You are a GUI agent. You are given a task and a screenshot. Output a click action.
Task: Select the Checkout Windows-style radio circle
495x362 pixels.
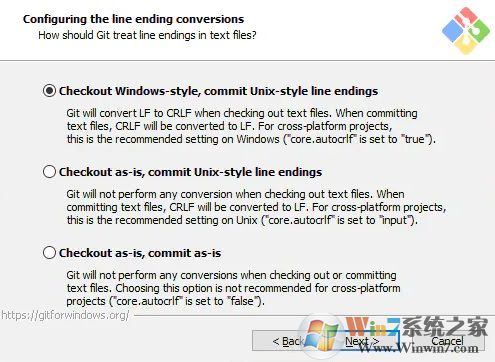click(x=49, y=91)
